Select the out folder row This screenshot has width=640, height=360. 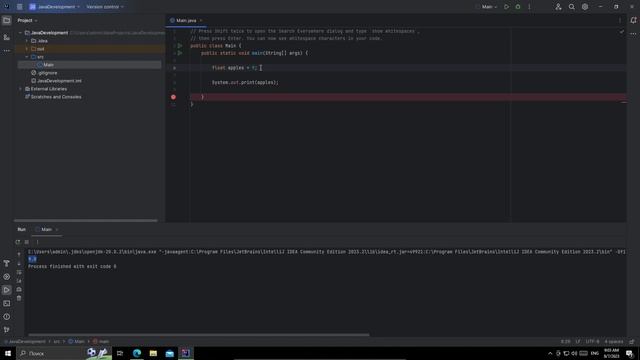pos(90,49)
